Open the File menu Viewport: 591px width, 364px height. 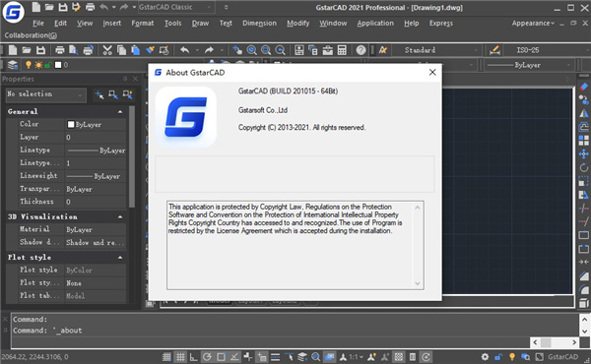[x=38, y=24]
